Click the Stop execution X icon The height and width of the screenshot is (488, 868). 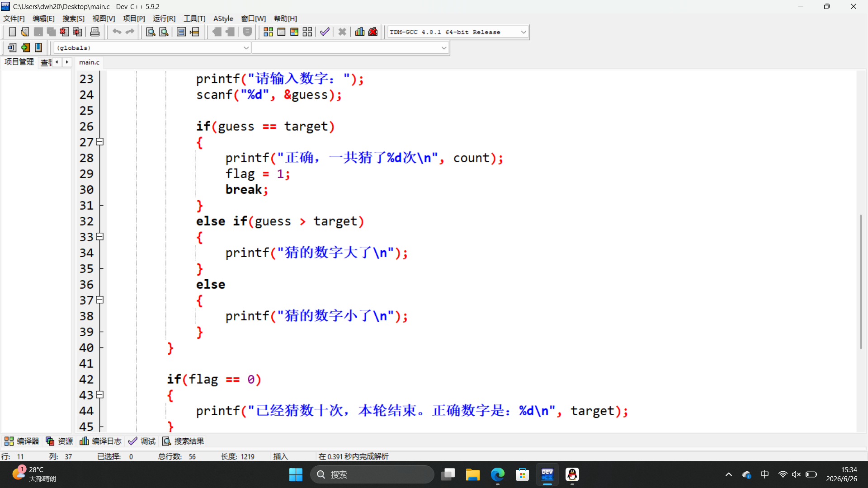tap(342, 32)
